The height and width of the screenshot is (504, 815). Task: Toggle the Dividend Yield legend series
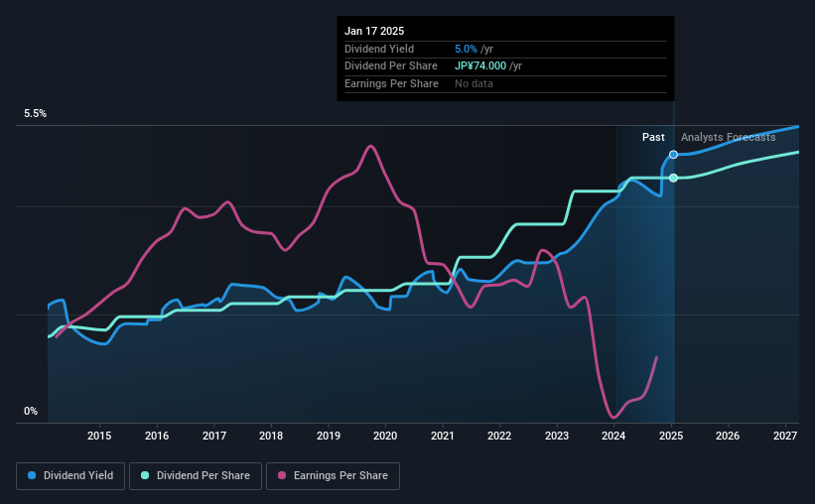pyautogui.click(x=69, y=476)
